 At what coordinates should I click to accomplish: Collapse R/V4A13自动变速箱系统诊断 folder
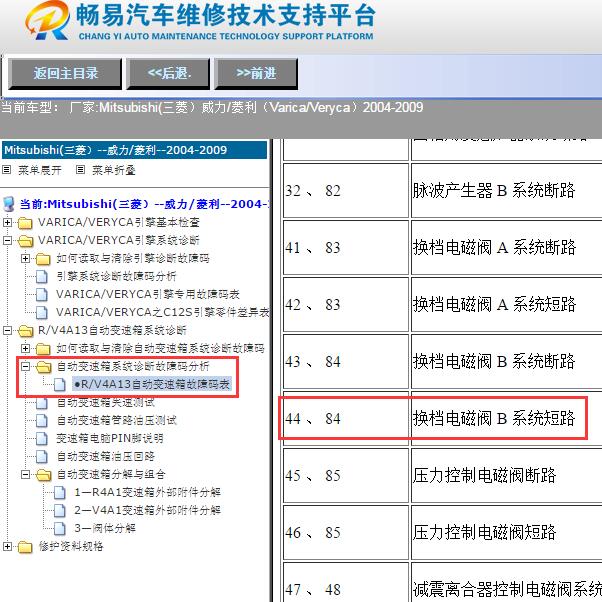7,330
